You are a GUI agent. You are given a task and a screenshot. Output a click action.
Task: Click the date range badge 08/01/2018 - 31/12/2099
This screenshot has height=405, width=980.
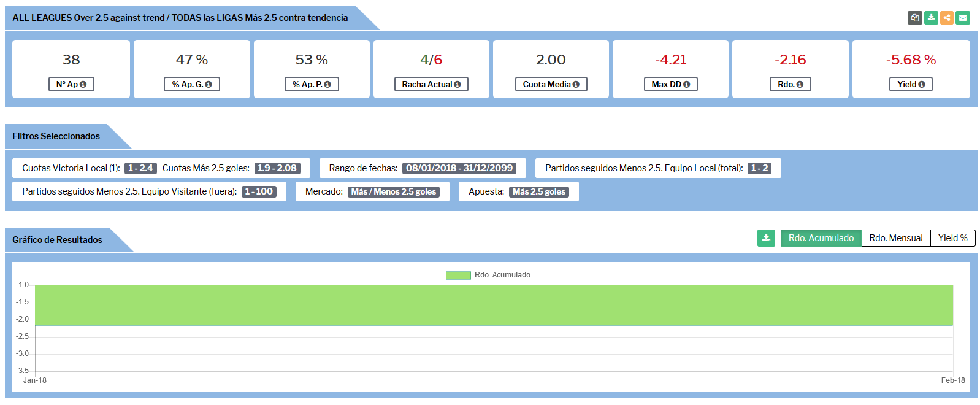(459, 168)
